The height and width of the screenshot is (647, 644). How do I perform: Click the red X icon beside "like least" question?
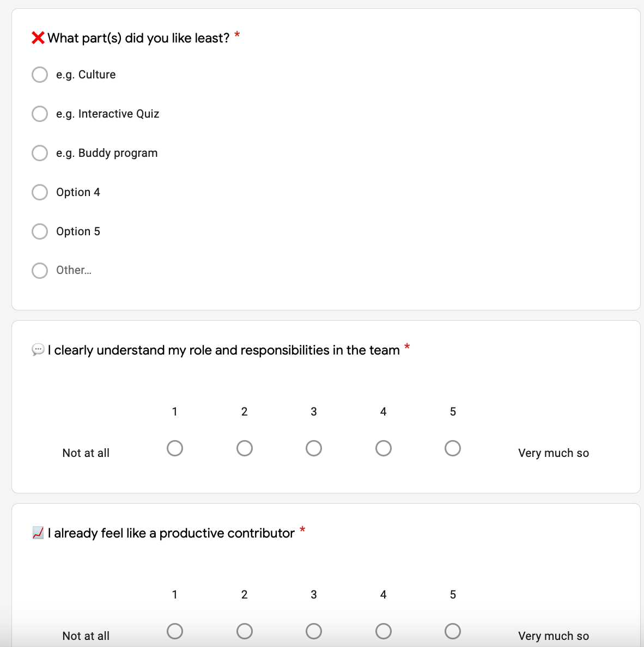pyautogui.click(x=38, y=38)
